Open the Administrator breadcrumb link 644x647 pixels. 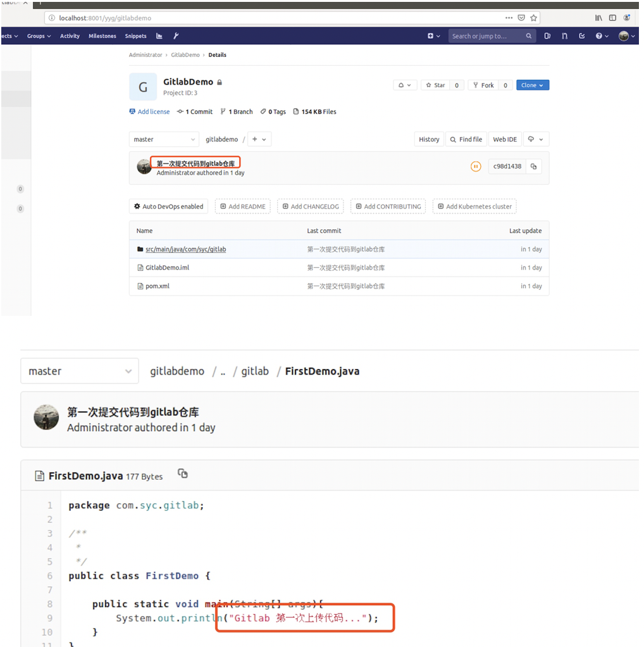146,55
